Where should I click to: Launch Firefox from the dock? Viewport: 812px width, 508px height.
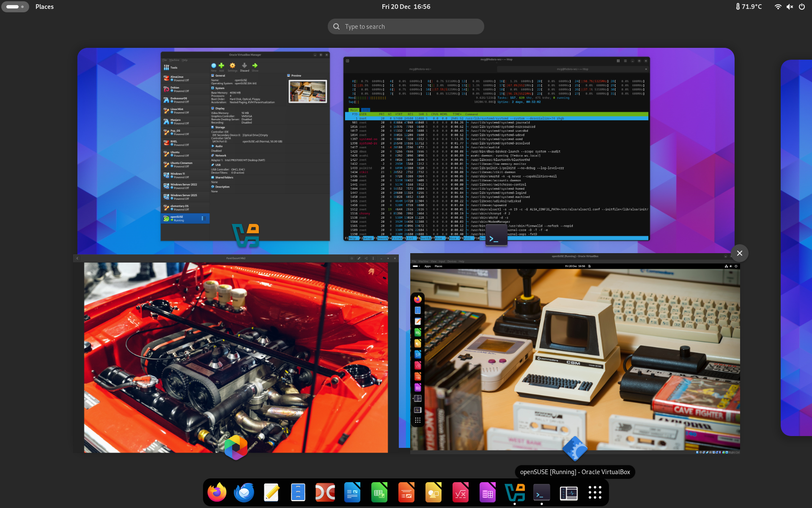(x=217, y=493)
